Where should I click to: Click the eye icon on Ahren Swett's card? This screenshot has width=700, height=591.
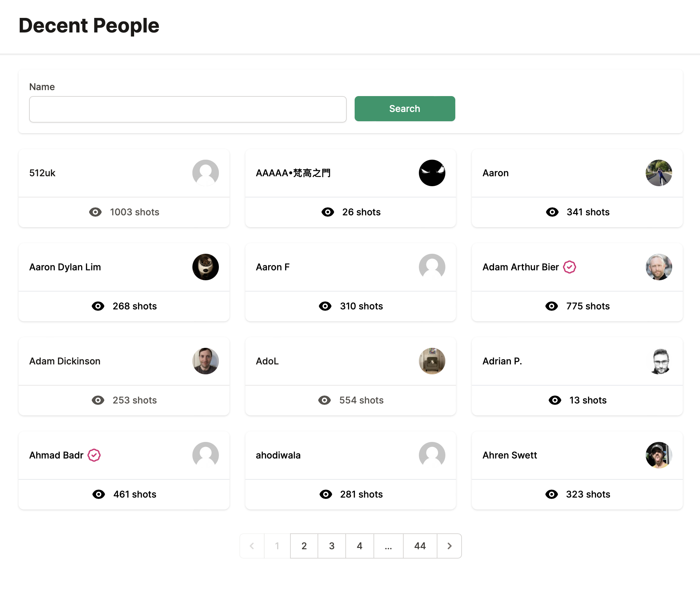[x=552, y=494]
